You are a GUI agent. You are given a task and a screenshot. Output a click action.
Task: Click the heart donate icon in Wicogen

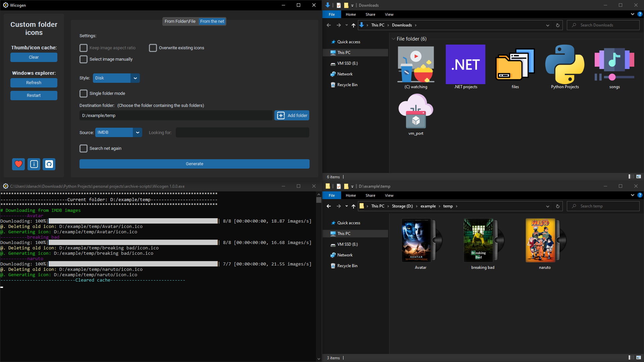[18, 164]
